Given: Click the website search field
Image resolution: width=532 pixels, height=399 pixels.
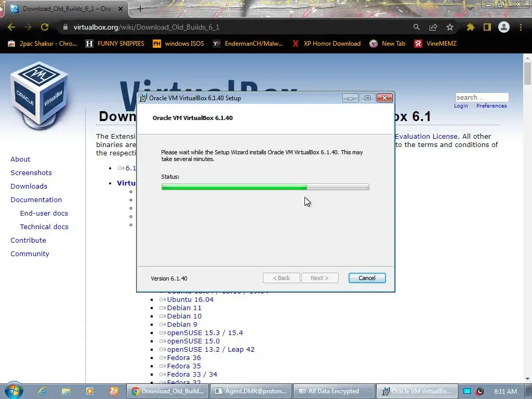Looking at the screenshot, I should point(482,97).
